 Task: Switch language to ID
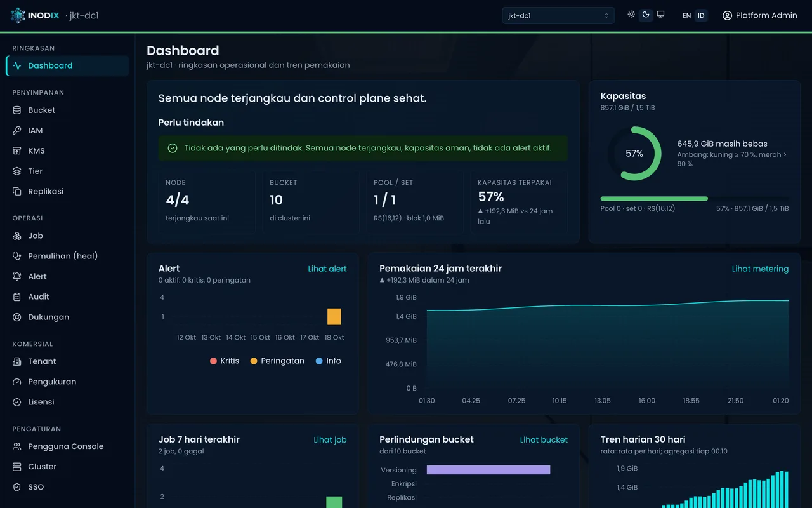click(x=701, y=15)
